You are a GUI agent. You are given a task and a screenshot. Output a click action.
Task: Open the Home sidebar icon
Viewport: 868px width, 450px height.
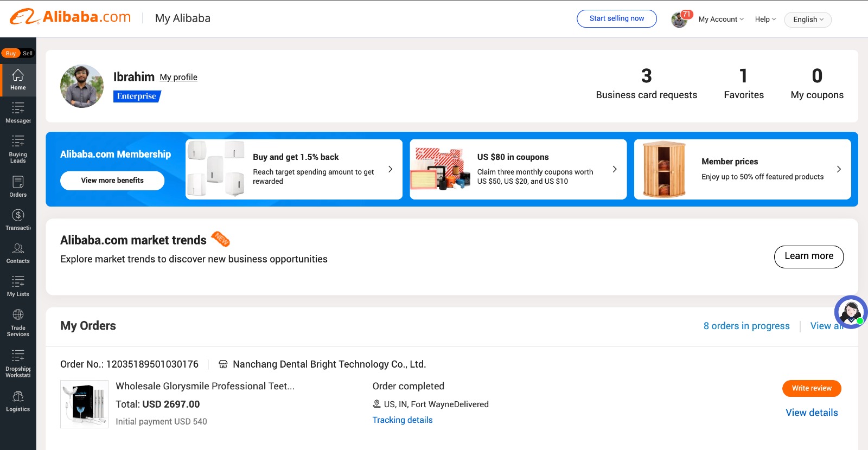pyautogui.click(x=18, y=80)
